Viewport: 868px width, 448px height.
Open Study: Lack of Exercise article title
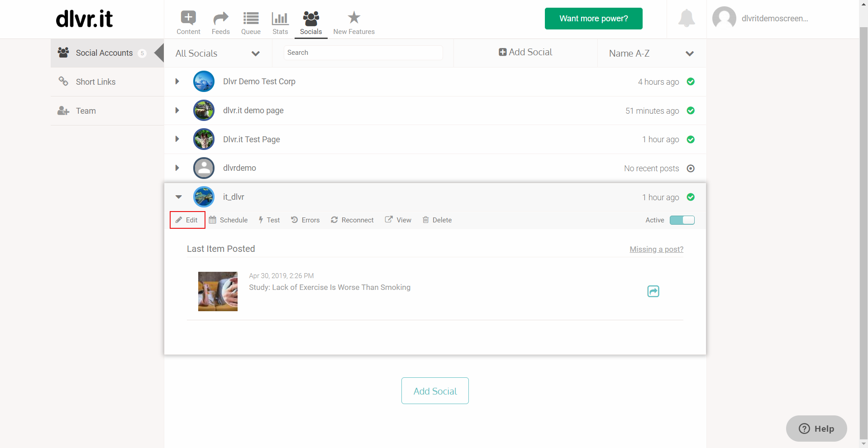pos(329,287)
